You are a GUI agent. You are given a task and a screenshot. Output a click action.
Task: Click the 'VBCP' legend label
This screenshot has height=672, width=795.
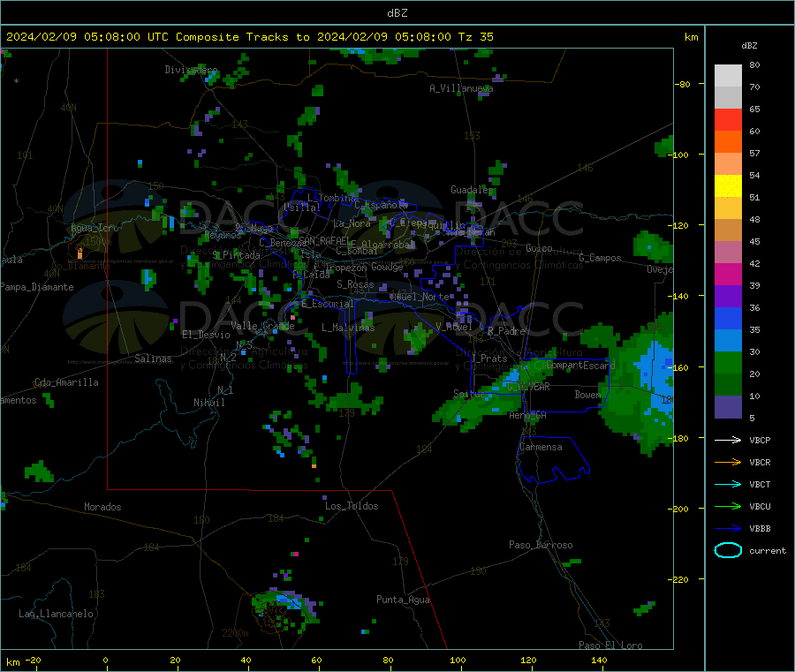[760, 440]
